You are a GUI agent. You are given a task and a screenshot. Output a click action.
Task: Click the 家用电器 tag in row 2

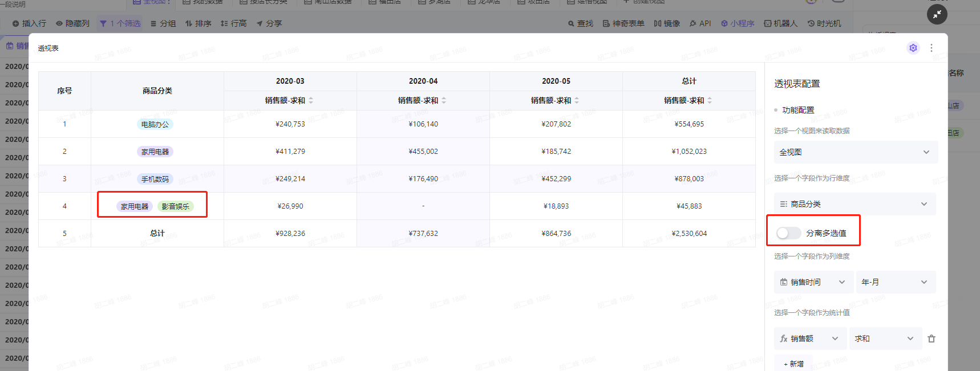[x=155, y=152]
